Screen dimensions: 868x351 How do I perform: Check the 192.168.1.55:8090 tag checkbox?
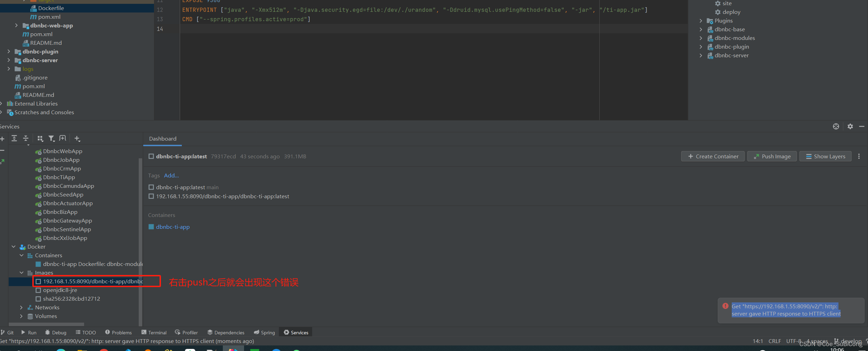pyautogui.click(x=151, y=196)
